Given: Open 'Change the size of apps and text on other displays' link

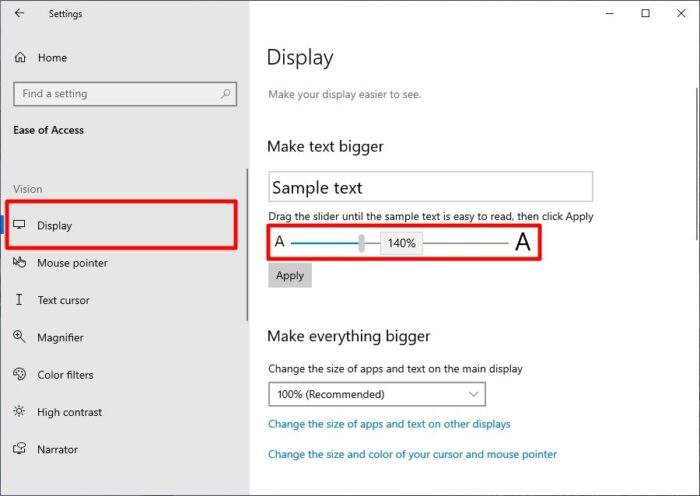Looking at the screenshot, I should pos(389,424).
